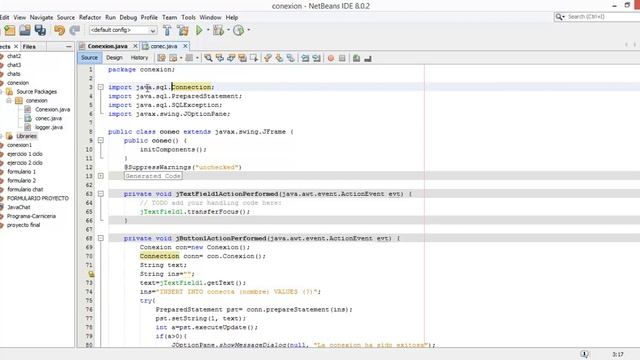This screenshot has height=360, width=640.
Task: Open the View menu
Action: (20, 18)
